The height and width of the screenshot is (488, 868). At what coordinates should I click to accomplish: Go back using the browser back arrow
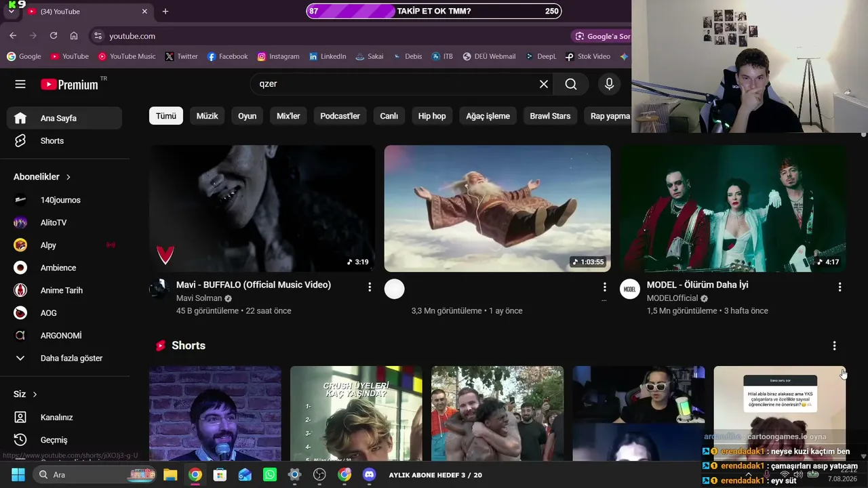tap(13, 36)
